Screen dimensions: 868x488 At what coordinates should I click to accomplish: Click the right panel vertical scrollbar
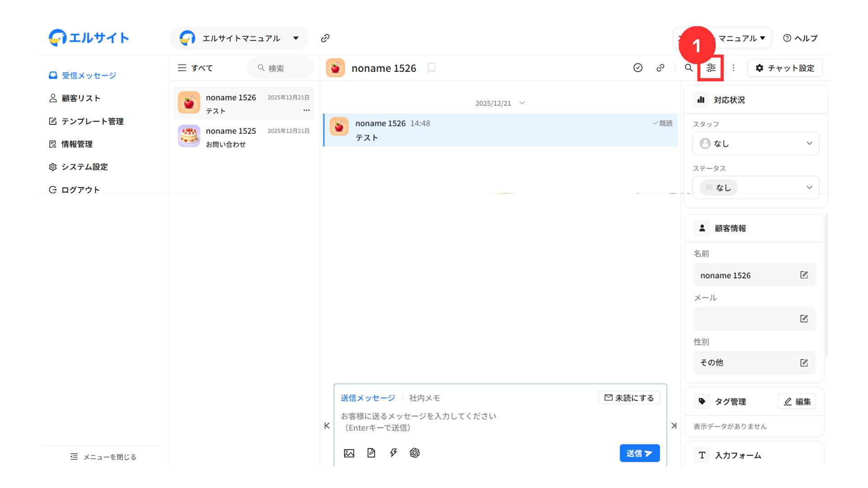coord(826,285)
